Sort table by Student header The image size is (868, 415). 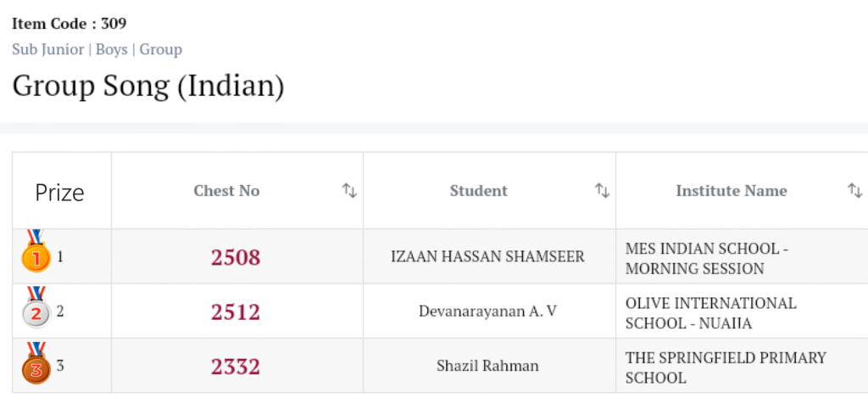pos(478,191)
